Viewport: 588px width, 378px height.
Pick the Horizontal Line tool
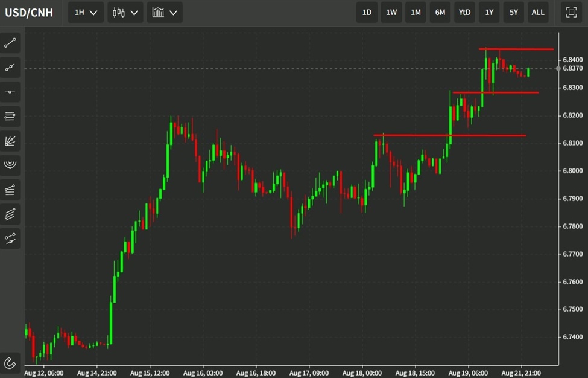coord(10,91)
